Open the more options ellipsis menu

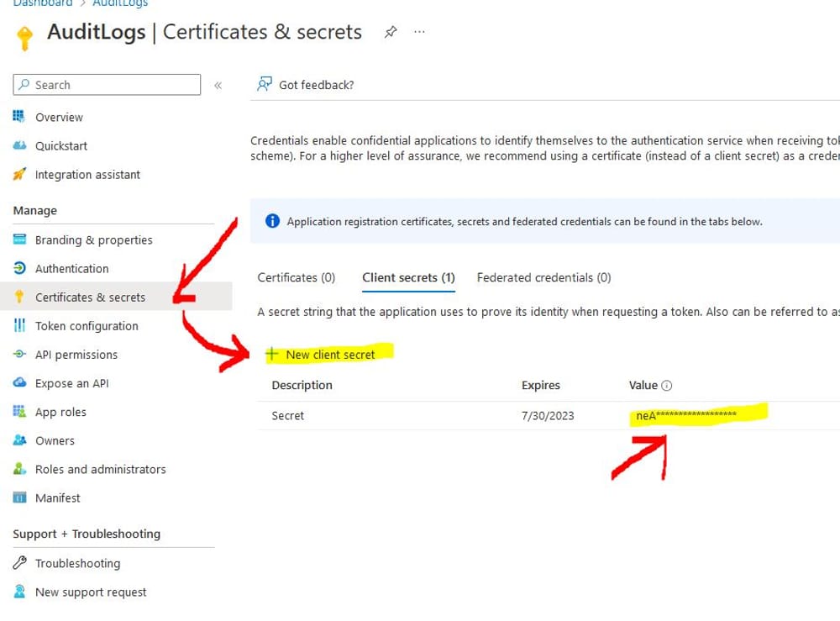pos(418,30)
